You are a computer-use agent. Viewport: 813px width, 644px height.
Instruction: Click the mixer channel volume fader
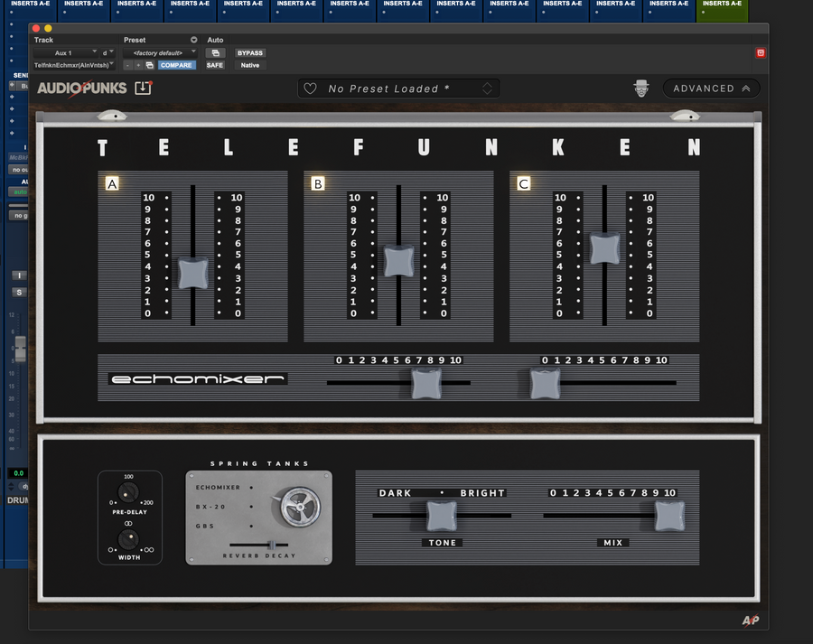20,349
